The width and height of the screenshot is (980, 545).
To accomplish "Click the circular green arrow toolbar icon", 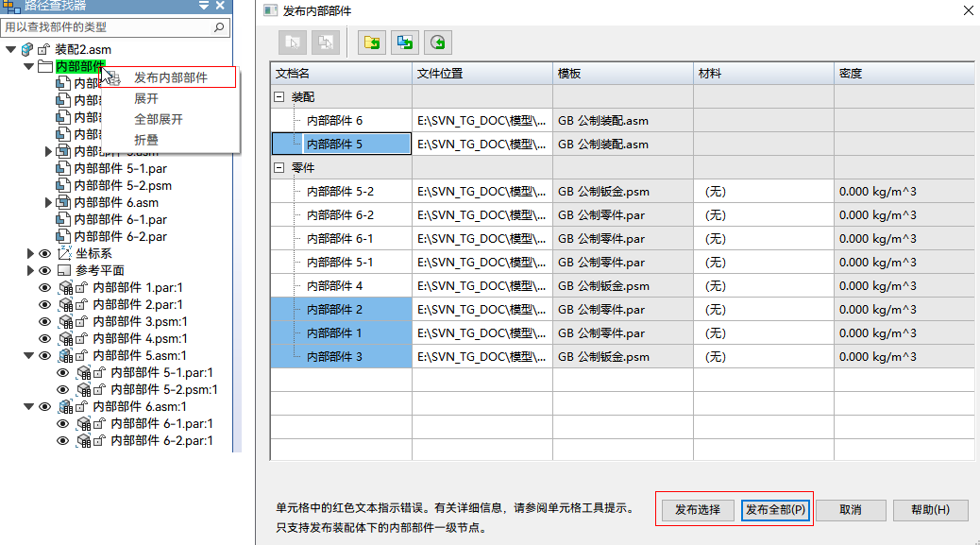I will [438, 42].
